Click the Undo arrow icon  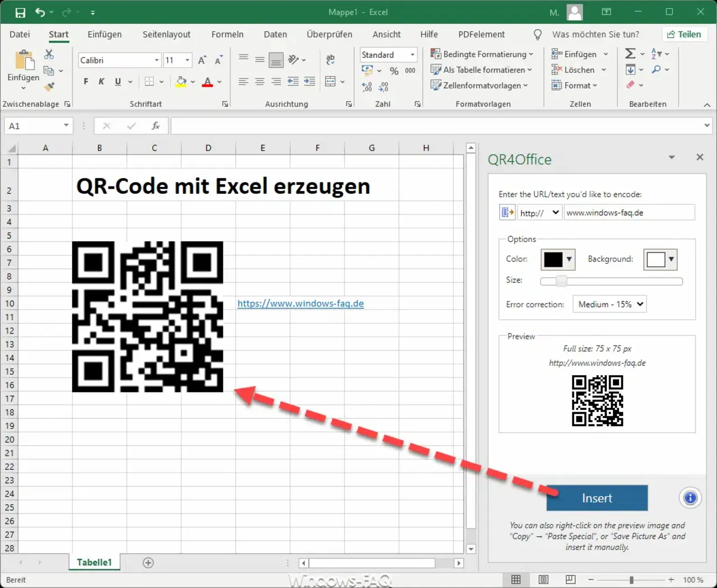40,12
